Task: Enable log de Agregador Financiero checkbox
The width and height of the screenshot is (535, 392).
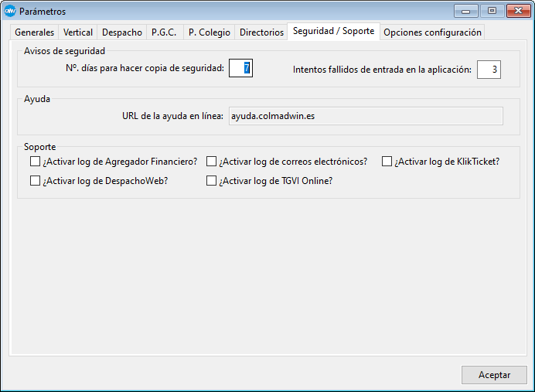Action: pyautogui.click(x=35, y=162)
